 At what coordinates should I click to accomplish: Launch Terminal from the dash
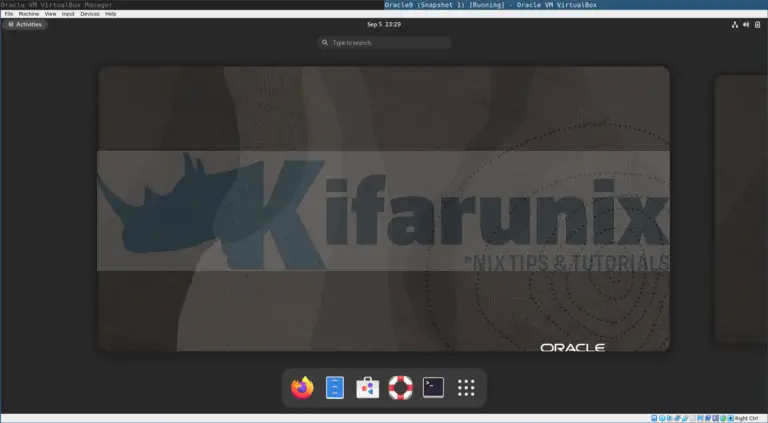[433, 387]
